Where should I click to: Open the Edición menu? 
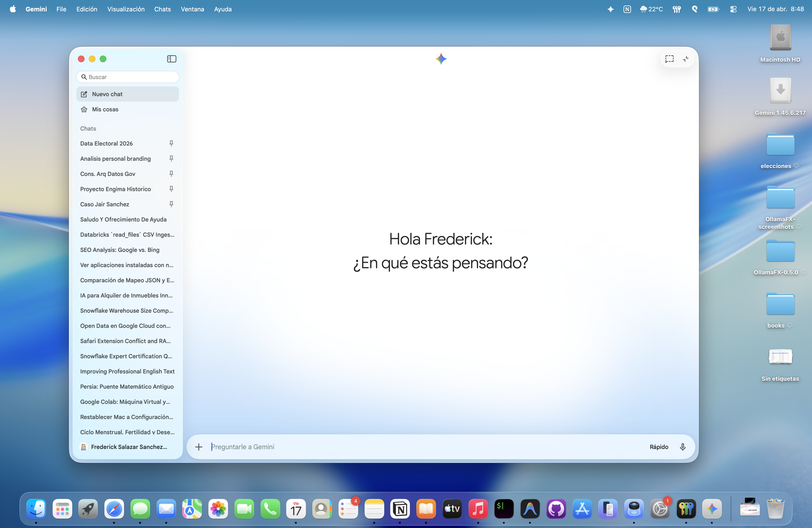[87, 9]
